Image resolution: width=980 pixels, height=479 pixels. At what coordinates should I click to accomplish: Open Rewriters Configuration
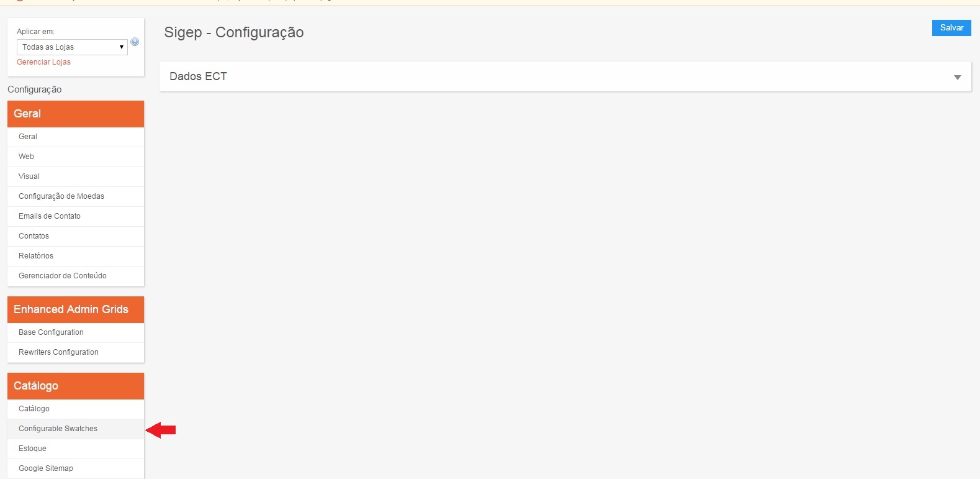76,352
